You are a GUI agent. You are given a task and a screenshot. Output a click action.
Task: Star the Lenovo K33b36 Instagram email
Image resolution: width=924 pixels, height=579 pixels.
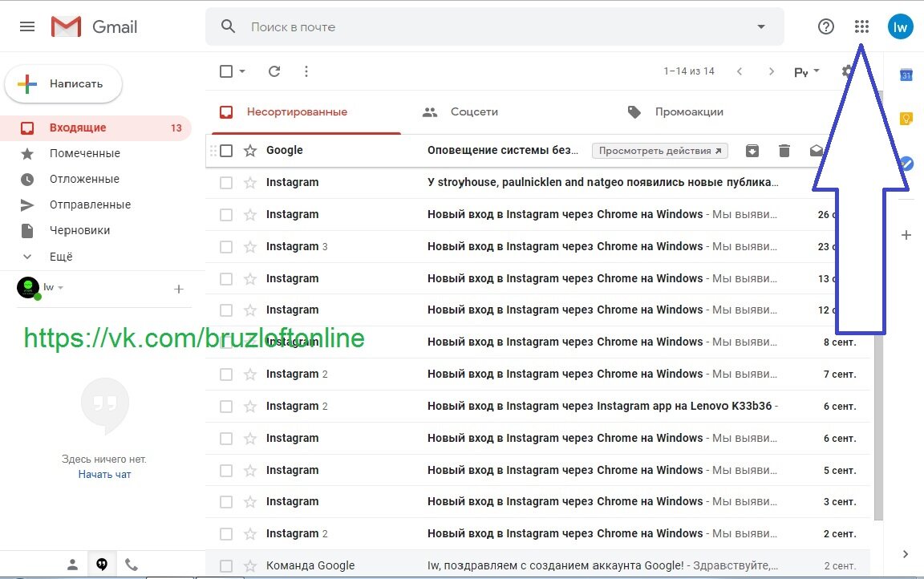(250, 407)
